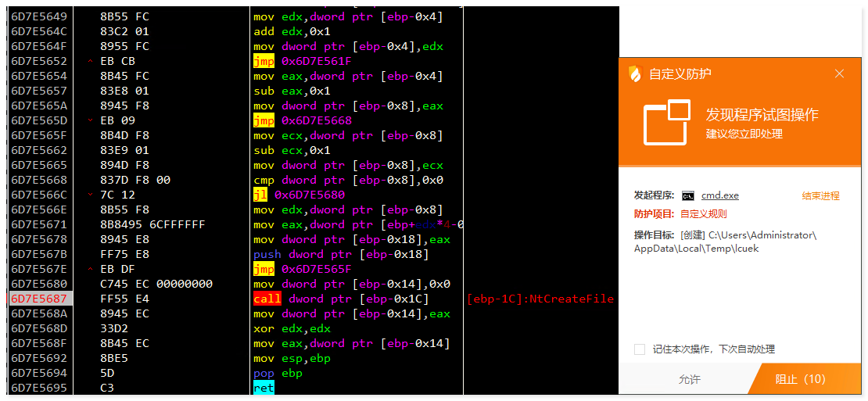Enable the 记住本次操作 checkbox
The image size is (868, 401).
tap(640, 349)
